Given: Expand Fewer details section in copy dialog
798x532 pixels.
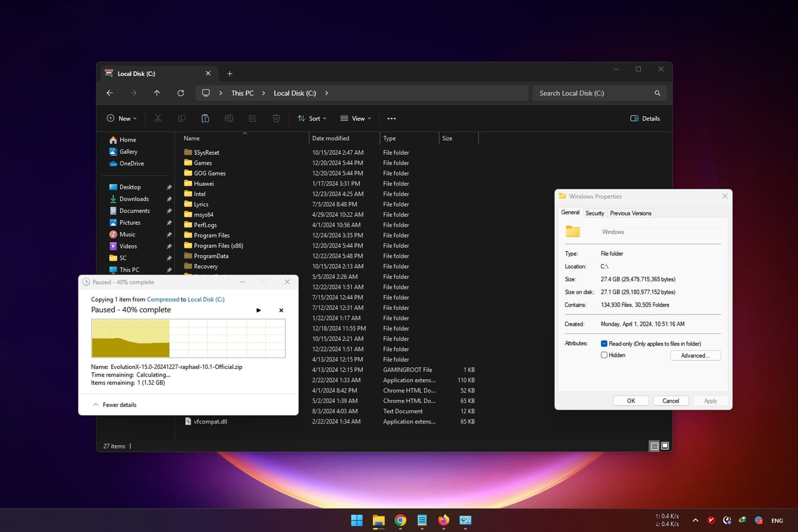Looking at the screenshot, I should pos(115,404).
